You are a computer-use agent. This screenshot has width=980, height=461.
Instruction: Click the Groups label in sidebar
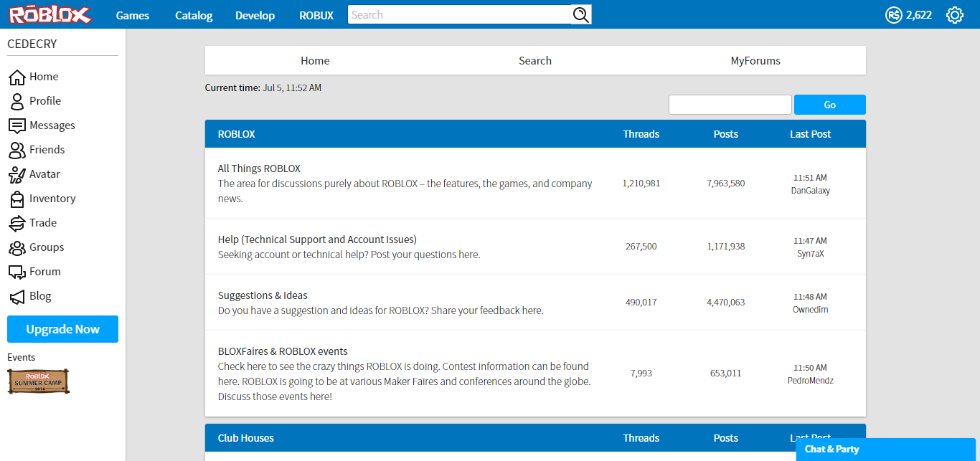click(47, 247)
